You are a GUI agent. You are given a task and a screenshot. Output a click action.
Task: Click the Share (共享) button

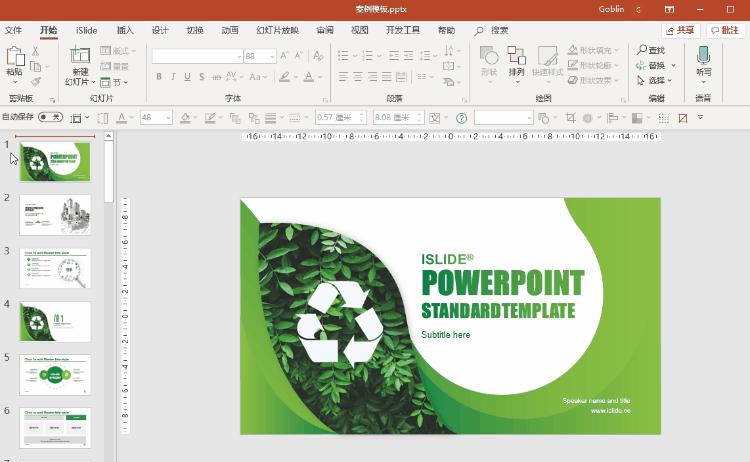click(682, 31)
